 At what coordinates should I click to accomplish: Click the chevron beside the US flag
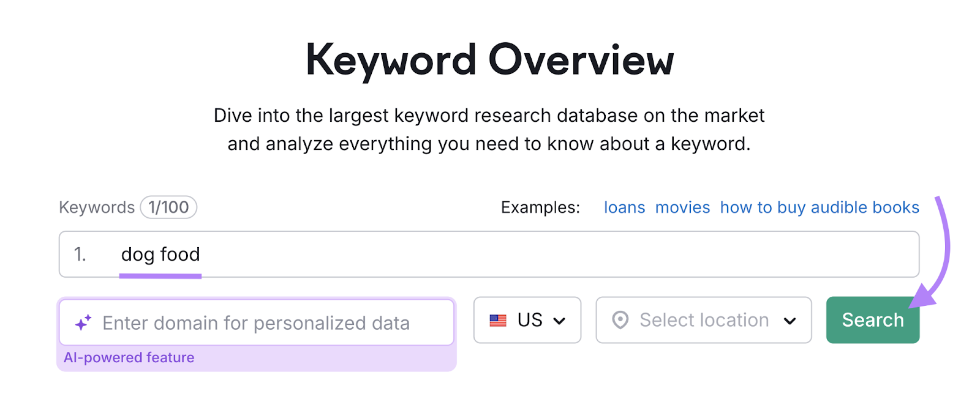(x=559, y=320)
